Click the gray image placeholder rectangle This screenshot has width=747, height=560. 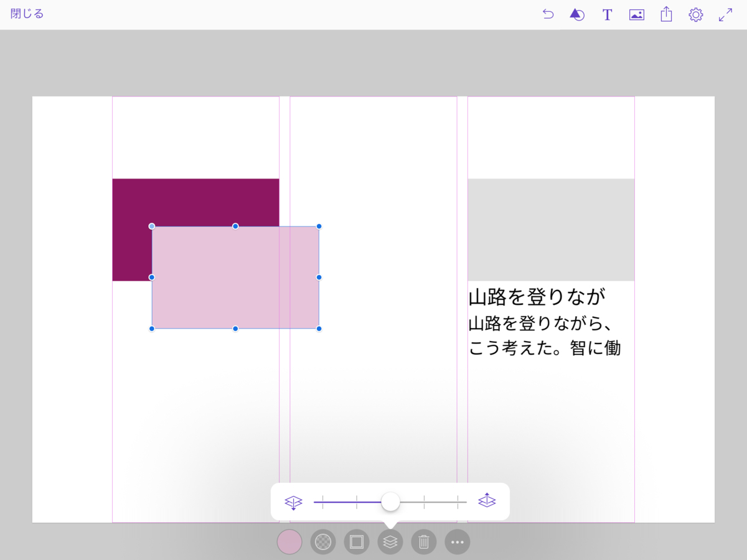(551, 228)
